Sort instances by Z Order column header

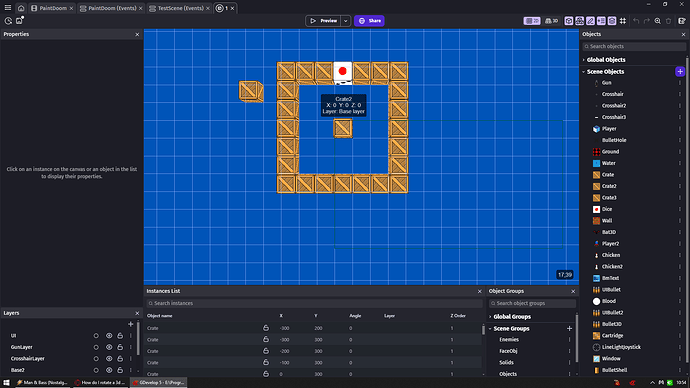click(458, 316)
